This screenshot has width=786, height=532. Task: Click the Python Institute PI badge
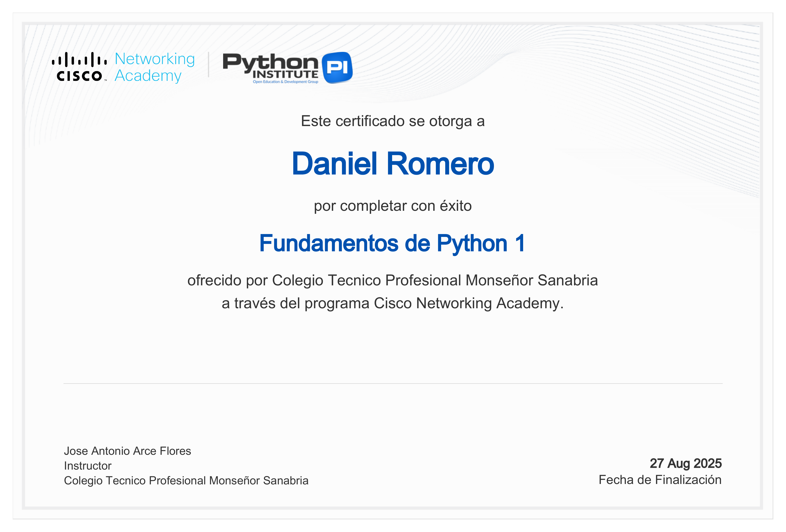(x=337, y=68)
